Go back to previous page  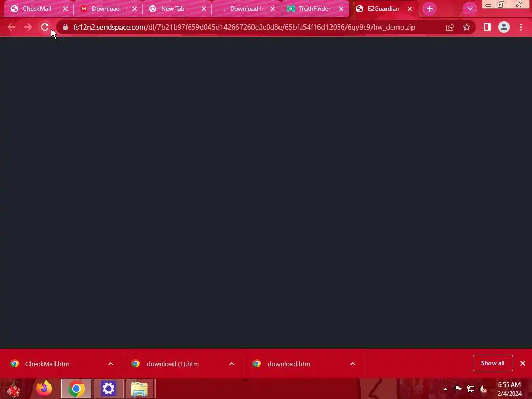coord(11,27)
